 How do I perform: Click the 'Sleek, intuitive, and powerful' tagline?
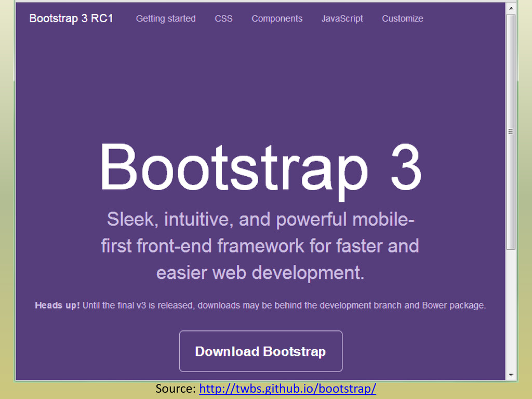coord(260,246)
